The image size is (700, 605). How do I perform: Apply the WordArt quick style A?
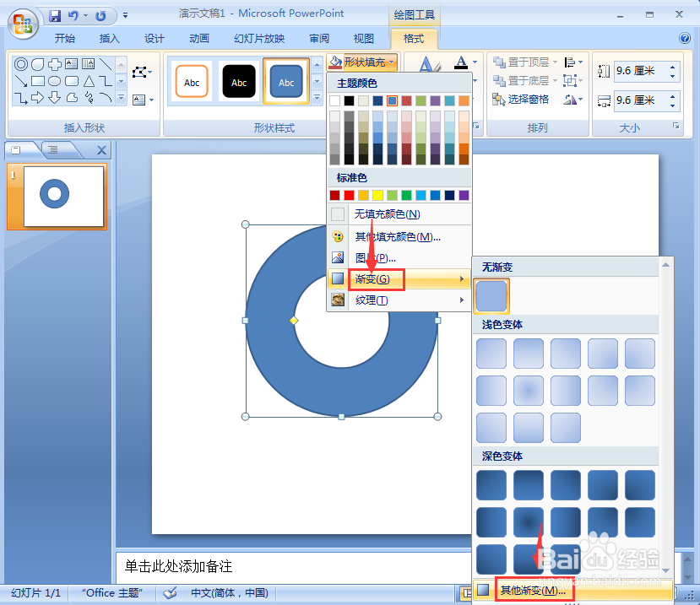click(429, 65)
